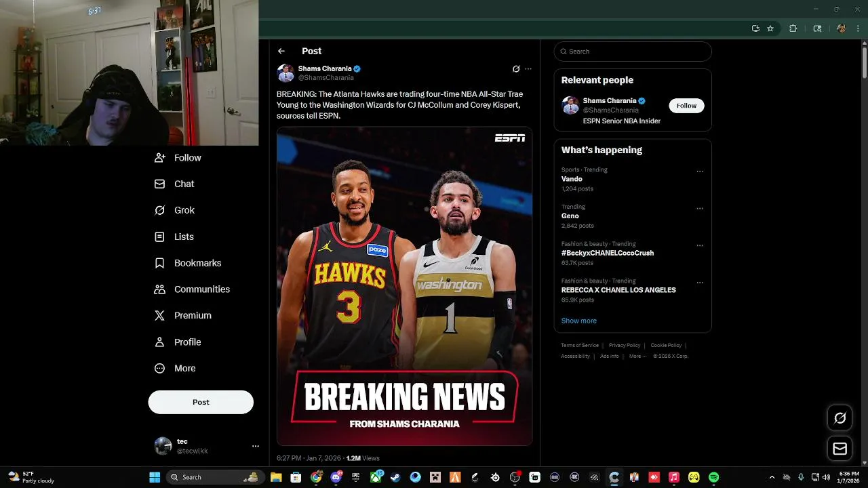Click the system tray volume icon
This screenshot has height=488, width=868.
pyautogui.click(x=827, y=477)
